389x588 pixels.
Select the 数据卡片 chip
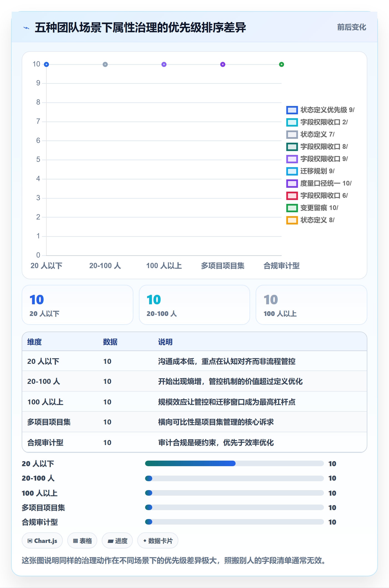(158, 541)
